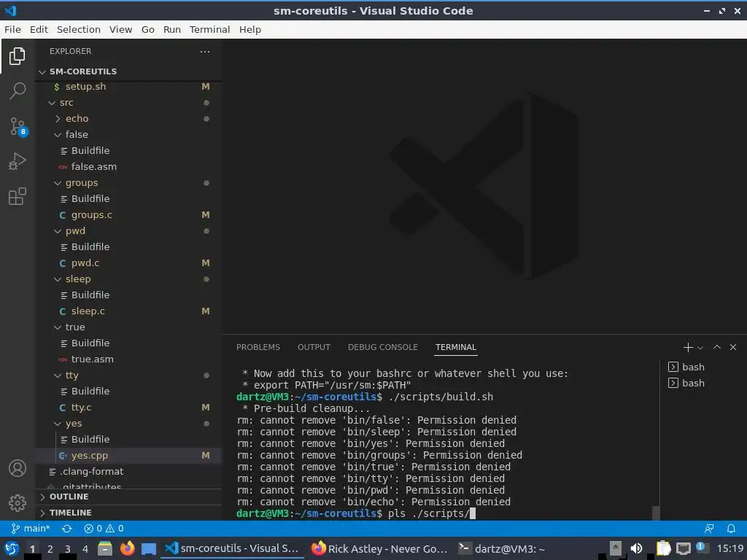Switch to workspace 2 in taskbar pager
Image resolution: width=747 pixels, height=560 pixels.
click(x=50, y=549)
